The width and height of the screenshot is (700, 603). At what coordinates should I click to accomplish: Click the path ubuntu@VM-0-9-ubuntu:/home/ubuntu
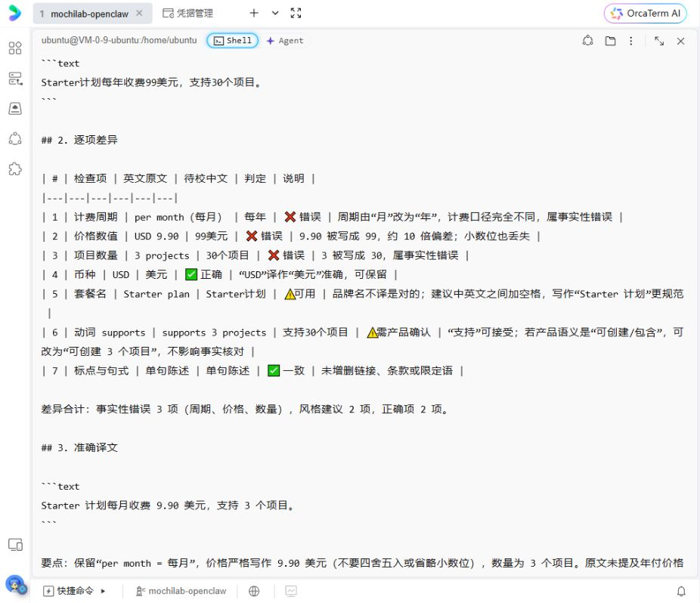(x=119, y=40)
